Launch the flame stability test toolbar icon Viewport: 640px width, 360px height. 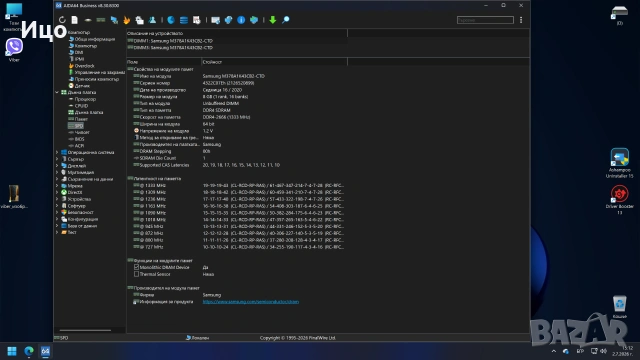tap(127, 20)
